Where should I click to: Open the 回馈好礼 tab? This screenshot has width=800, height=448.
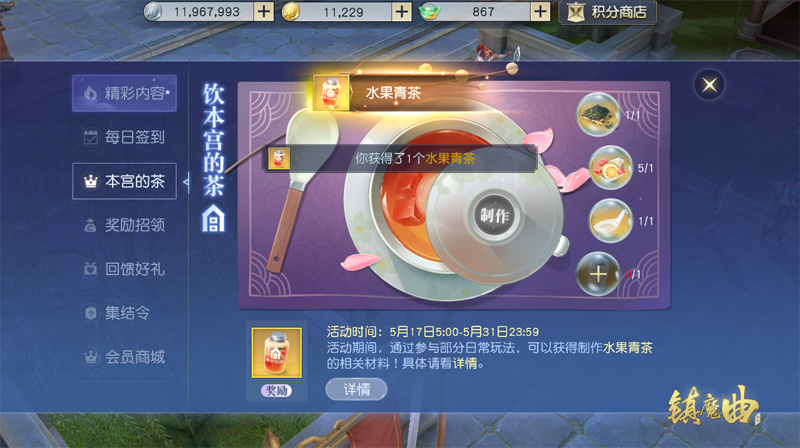(124, 269)
